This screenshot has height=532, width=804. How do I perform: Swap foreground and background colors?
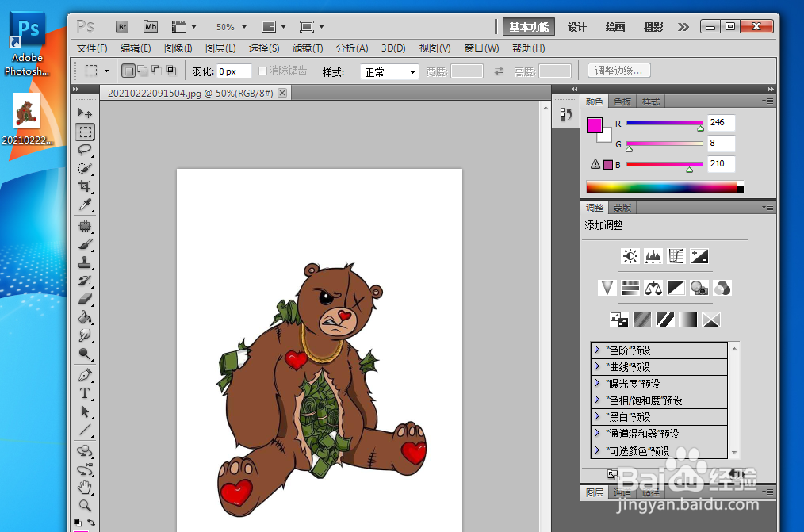click(91, 522)
